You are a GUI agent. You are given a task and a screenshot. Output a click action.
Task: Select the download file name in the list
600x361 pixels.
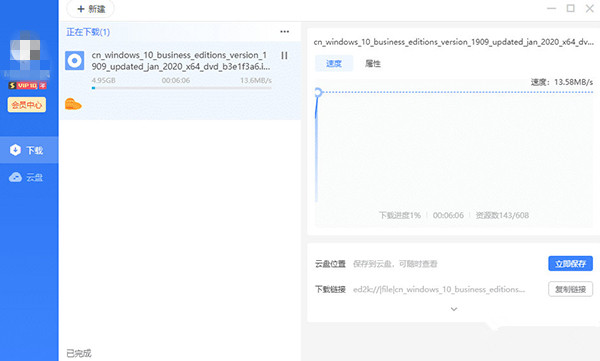click(181, 60)
